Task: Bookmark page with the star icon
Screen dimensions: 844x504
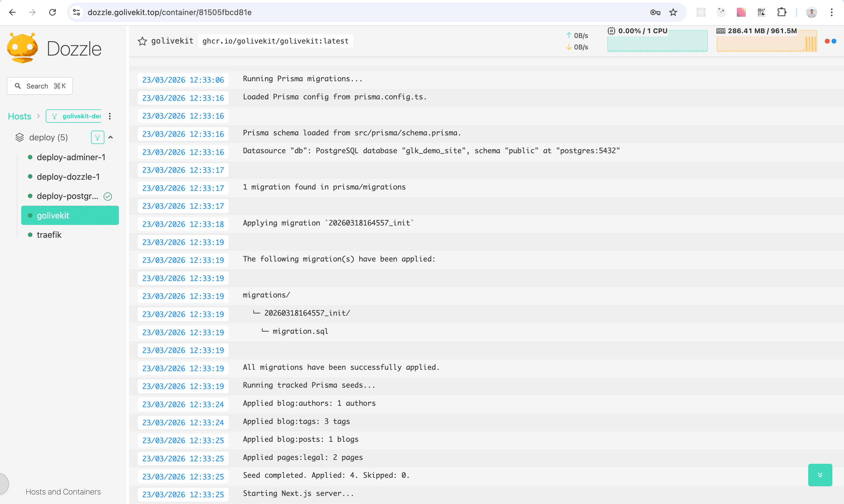Action: (x=673, y=13)
